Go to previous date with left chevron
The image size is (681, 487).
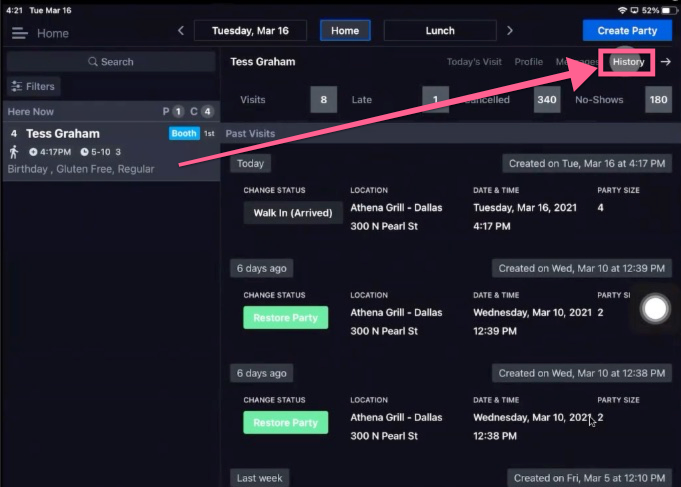pos(181,30)
